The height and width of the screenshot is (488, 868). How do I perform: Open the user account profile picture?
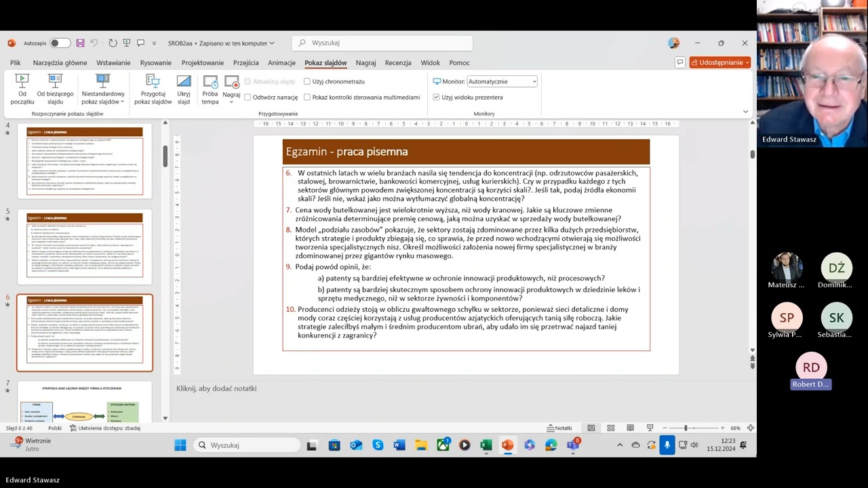(x=673, y=43)
